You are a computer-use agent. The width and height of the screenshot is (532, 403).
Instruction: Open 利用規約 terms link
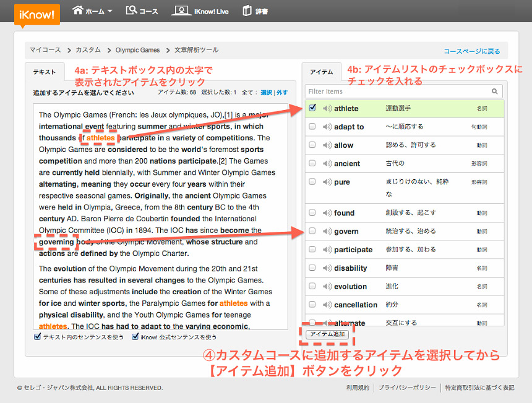[x=358, y=388]
